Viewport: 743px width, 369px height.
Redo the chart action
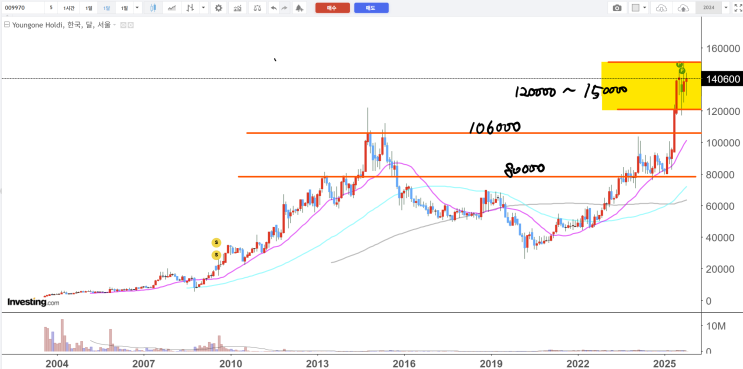click(x=284, y=8)
